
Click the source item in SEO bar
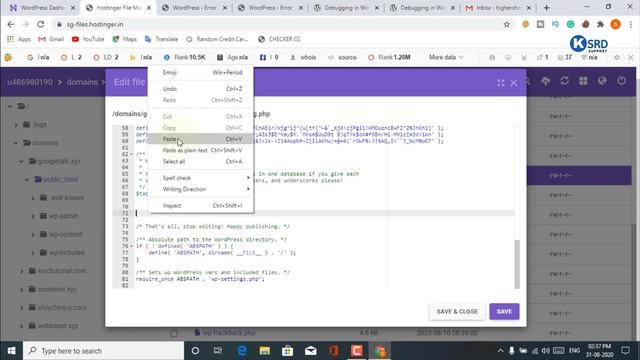click(x=342, y=58)
